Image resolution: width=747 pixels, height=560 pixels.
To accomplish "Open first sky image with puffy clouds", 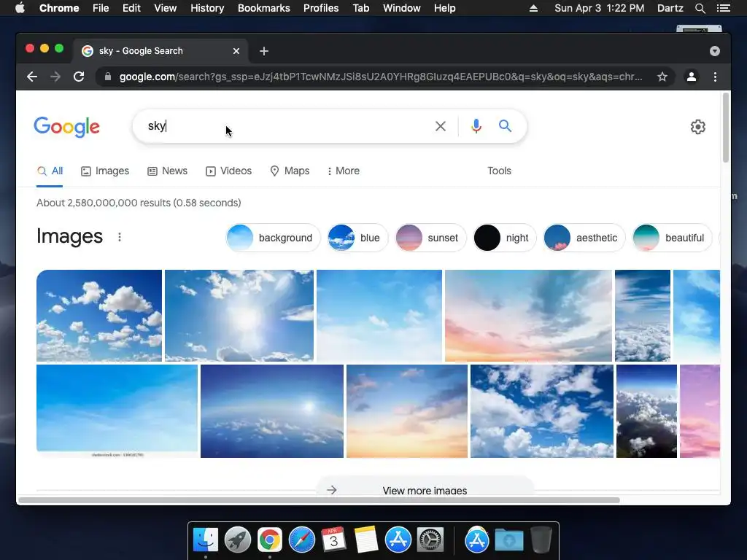I will (99, 316).
